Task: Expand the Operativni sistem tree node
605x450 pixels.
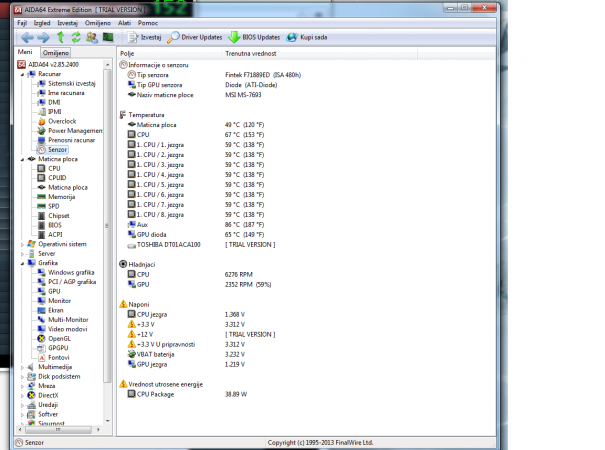Action: 22,244
